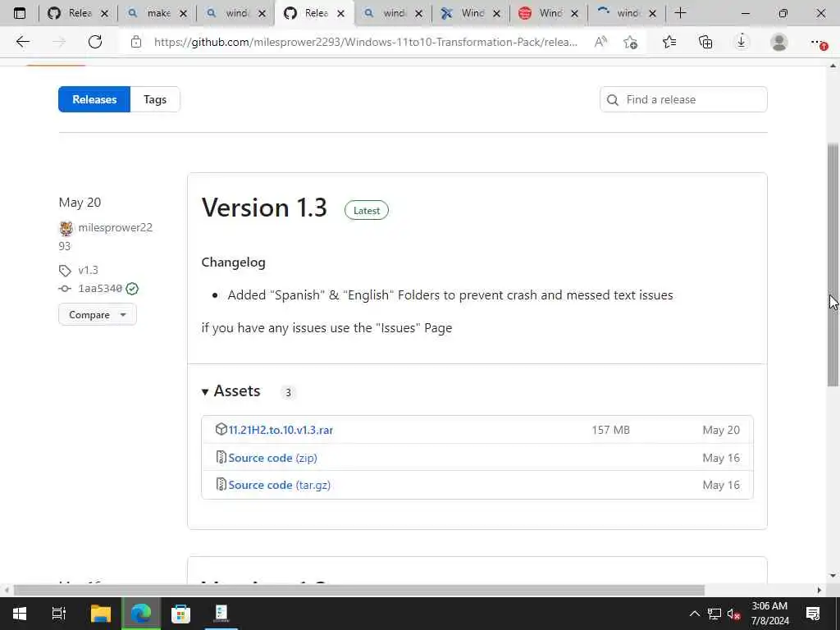Viewport: 840px width, 630px height.
Task: Open the Compare dropdown
Action: [x=98, y=314]
